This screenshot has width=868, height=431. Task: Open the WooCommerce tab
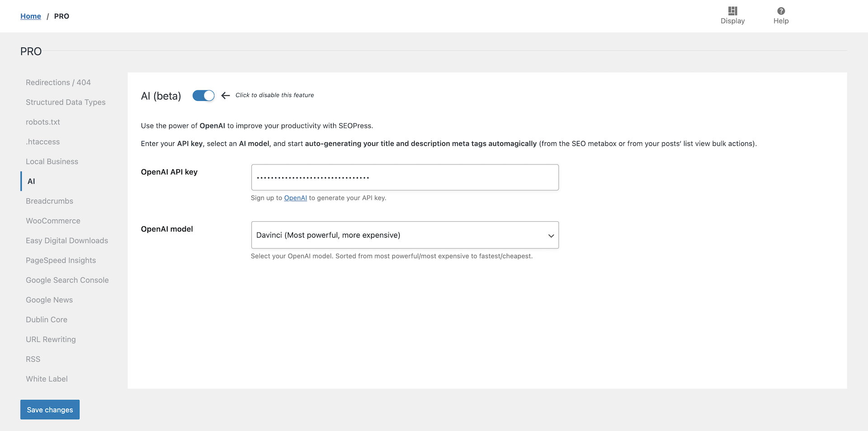53,221
